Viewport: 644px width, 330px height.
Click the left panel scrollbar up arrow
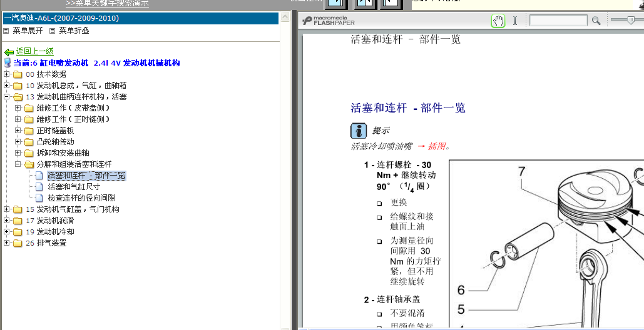(x=285, y=17)
